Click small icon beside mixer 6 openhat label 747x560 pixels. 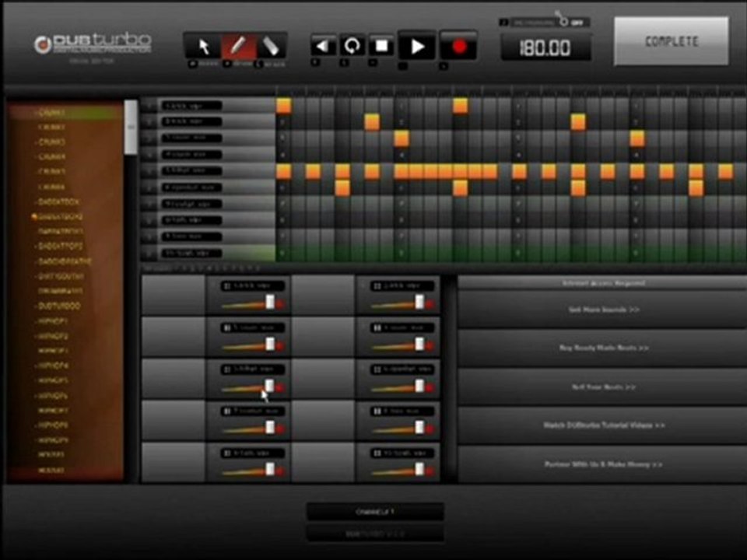(x=377, y=369)
